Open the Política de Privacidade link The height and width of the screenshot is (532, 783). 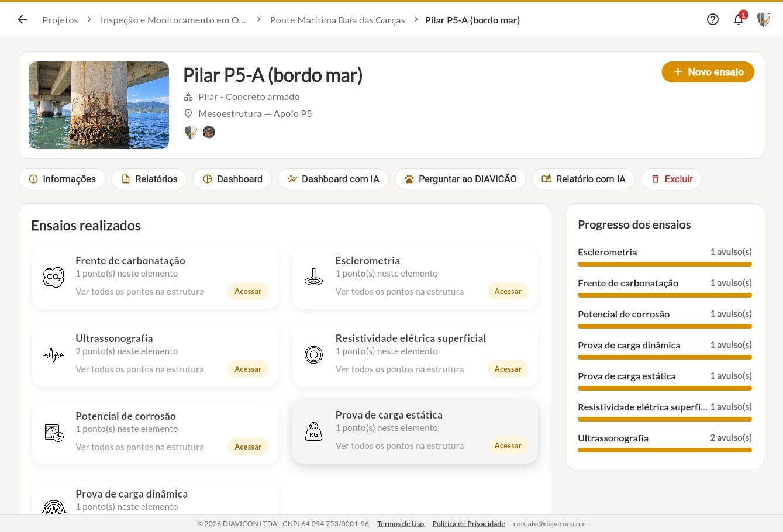point(468,524)
